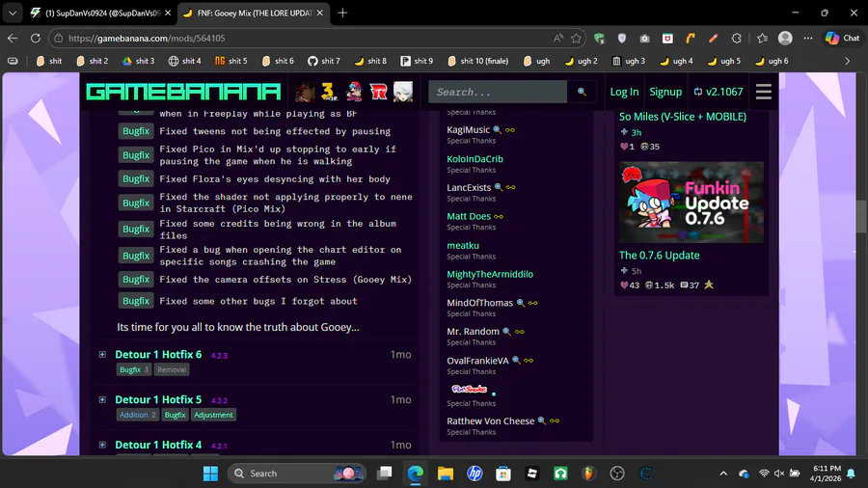The width and height of the screenshot is (868, 488).
Task: Expand the Detour 1 Hotfix 4 update
Action: [x=102, y=445]
